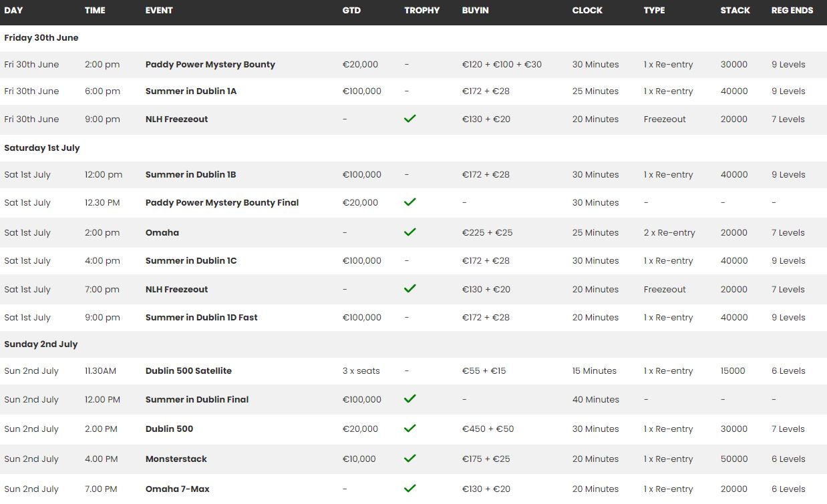Open Summer in Dublin 1A event
The height and width of the screenshot is (504, 827).
[190, 91]
